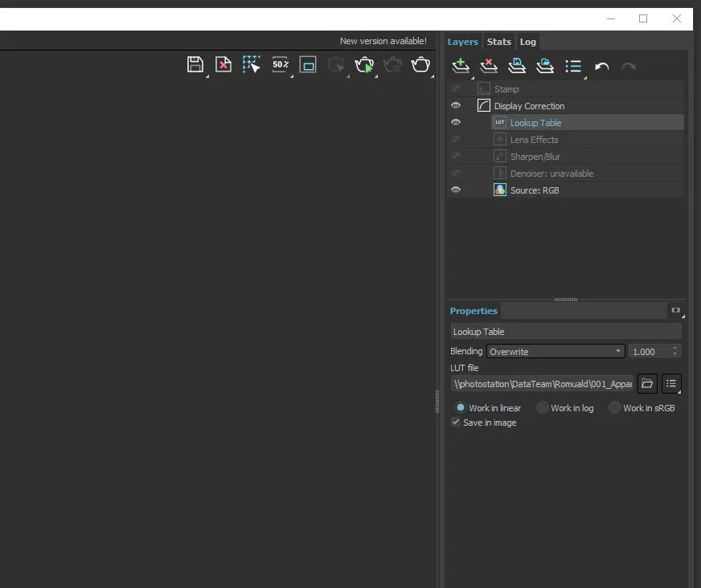Uncheck the Save in image checkbox

(456, 423)
